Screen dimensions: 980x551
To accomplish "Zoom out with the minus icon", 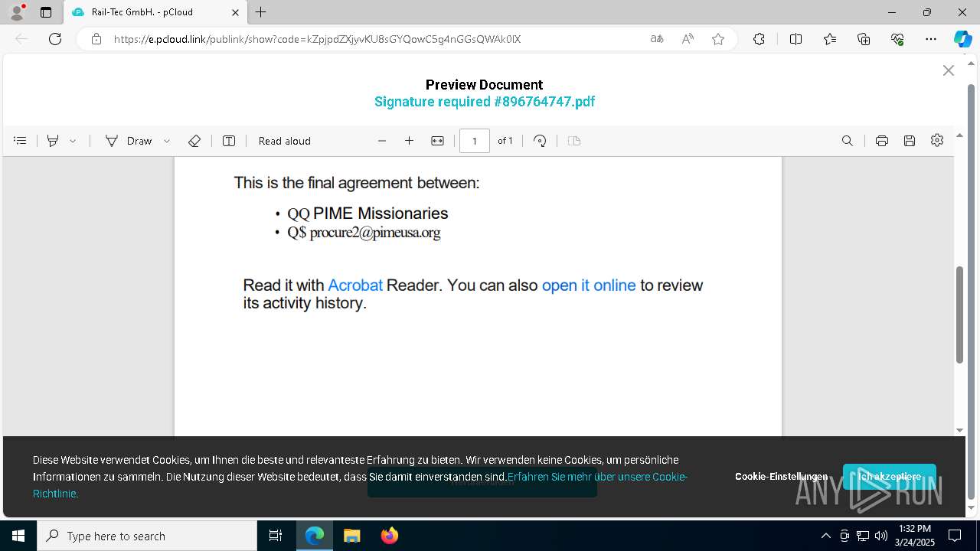I will 382,141.
